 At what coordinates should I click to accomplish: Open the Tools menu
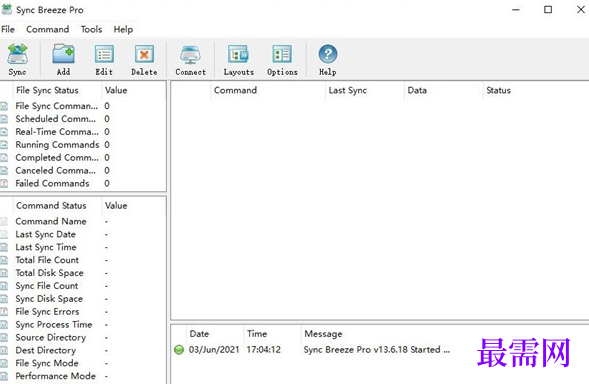[91, 29]
